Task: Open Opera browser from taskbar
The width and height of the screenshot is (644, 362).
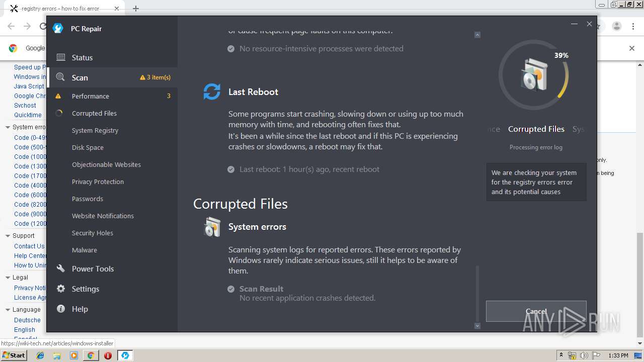Action: coord(108,355)
